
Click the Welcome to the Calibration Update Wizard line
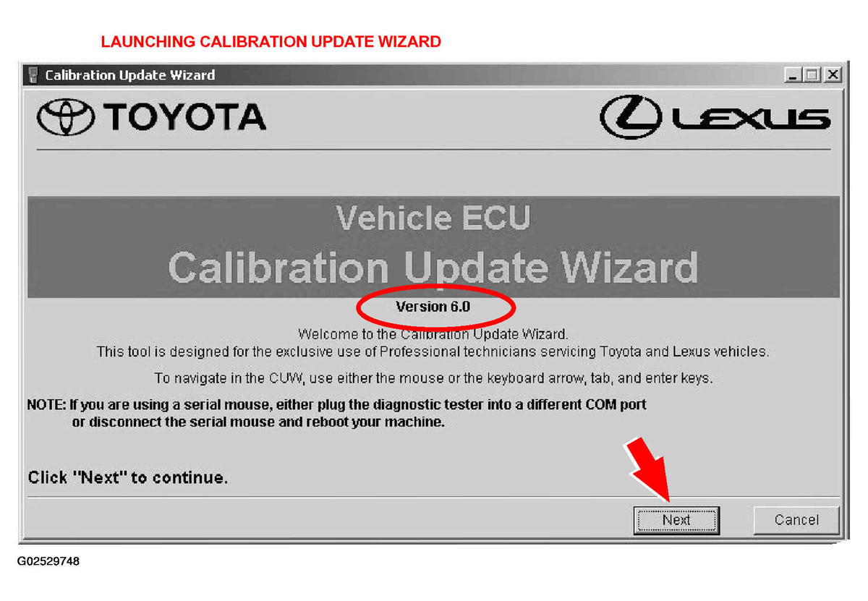[x=433, y=335]
